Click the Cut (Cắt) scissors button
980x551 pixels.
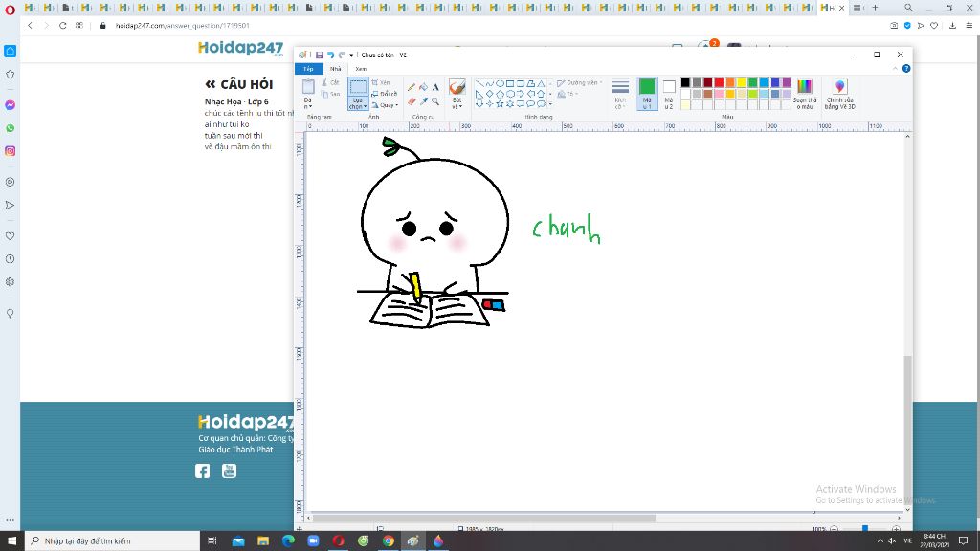330,82
